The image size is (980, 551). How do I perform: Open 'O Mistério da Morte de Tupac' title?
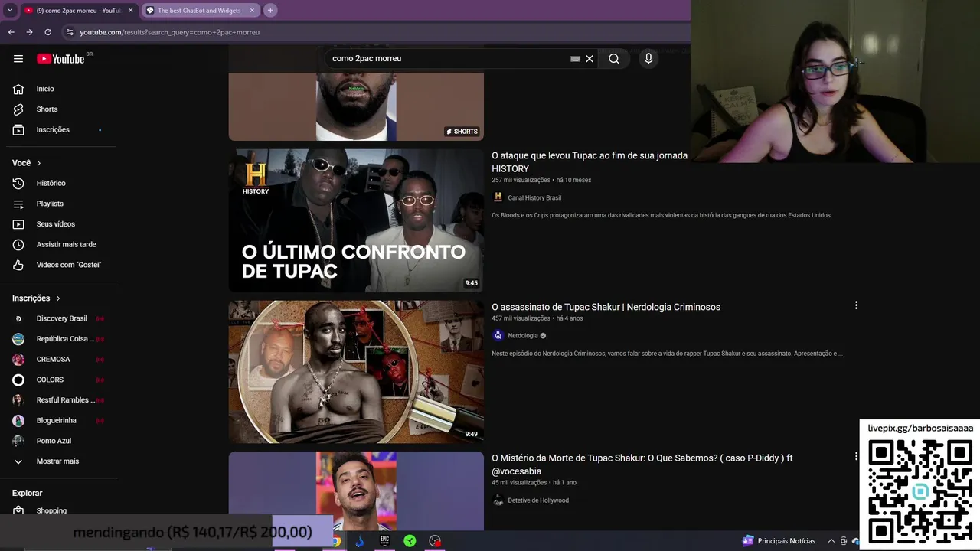tap(642, 465)
